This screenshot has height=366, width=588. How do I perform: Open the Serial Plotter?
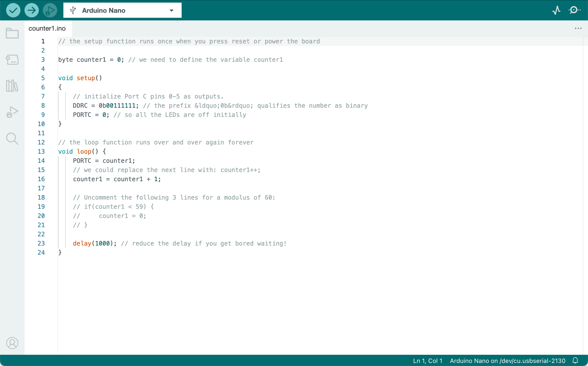tap(556, 10)
